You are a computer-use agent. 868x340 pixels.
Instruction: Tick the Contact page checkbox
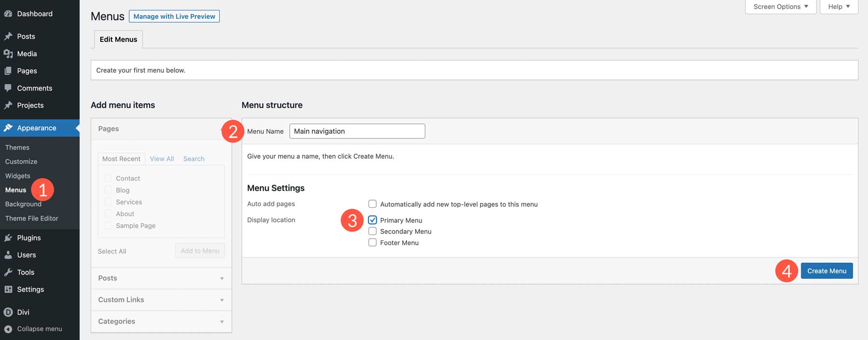(108, 178)
